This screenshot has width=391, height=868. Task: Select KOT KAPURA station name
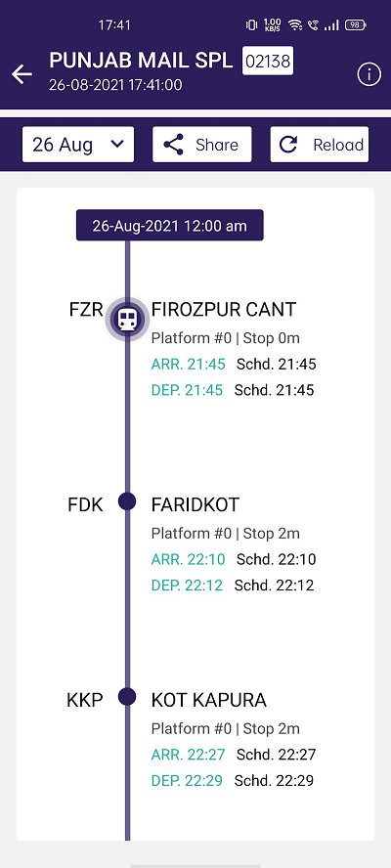209,700
